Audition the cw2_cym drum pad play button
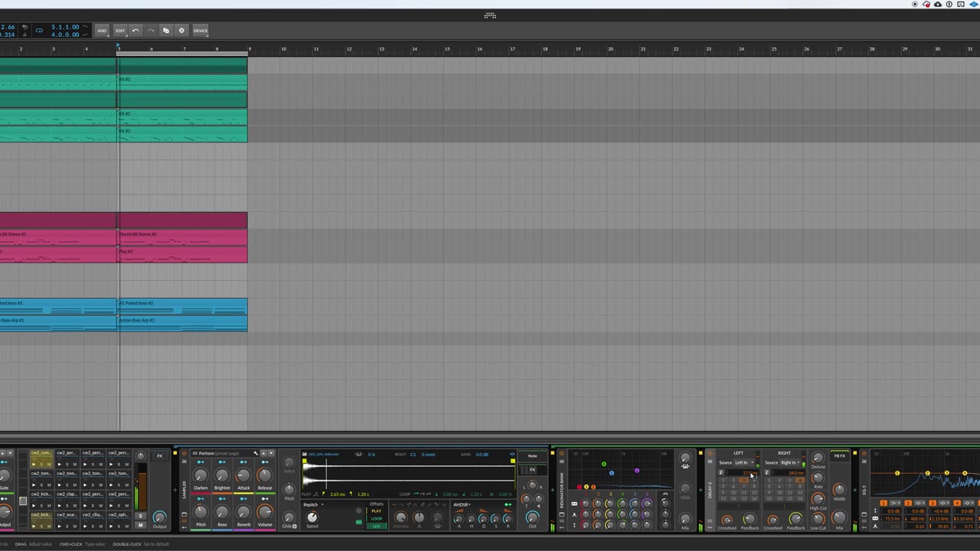The image size is (980, 551). click(34, 465)
